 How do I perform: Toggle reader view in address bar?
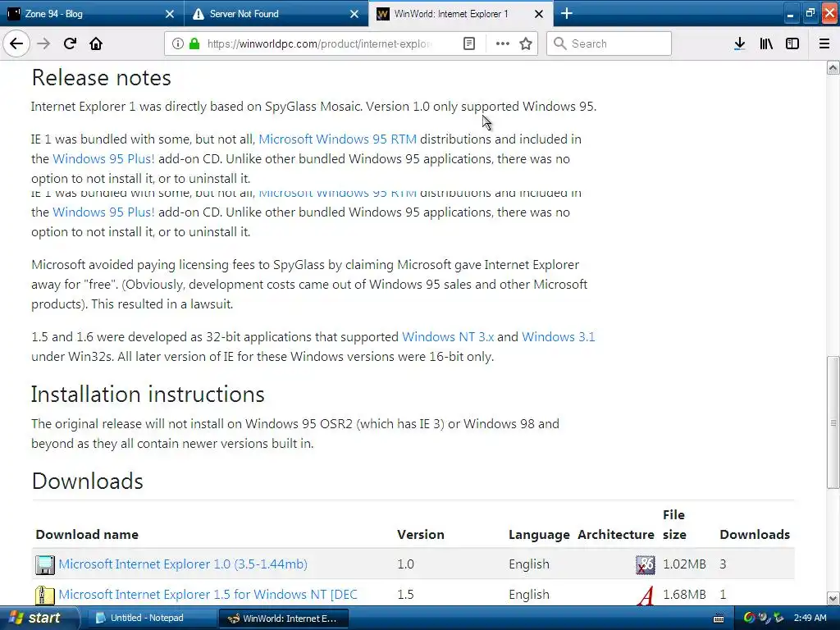468,43
